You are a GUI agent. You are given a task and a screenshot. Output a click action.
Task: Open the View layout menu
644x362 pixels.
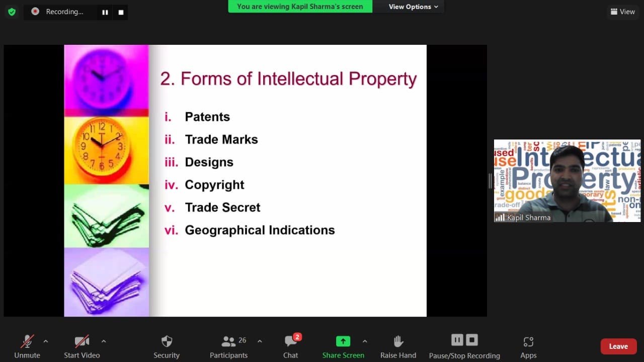click(x=622, y=12)
